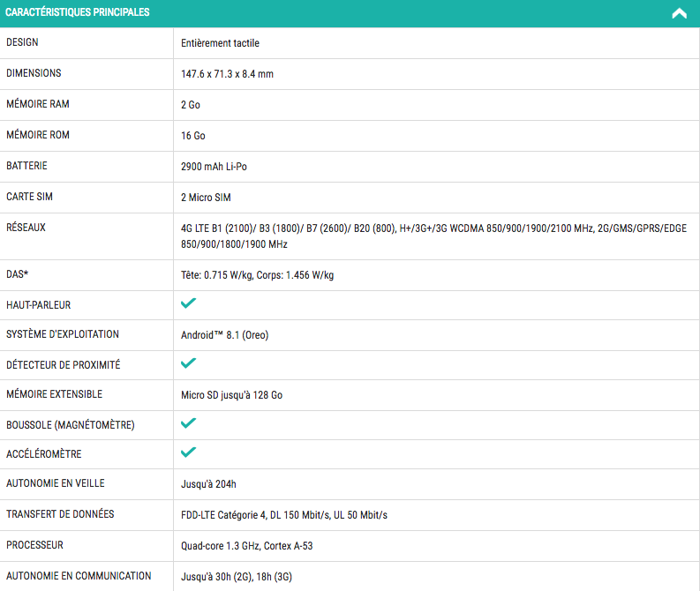Click the Accéléromètre green checkmark
The image size is (700, 591).
[188, 453]
